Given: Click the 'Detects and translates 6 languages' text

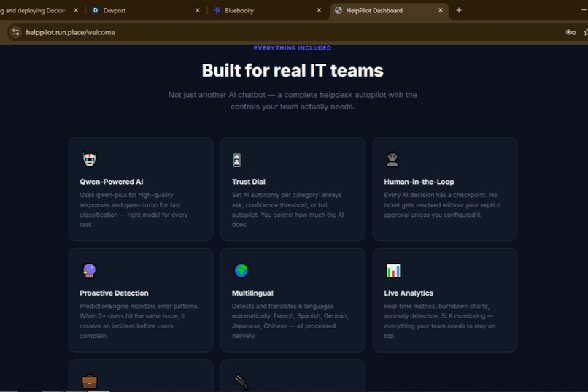Looking at the screenshot, I should pos(290,321).
